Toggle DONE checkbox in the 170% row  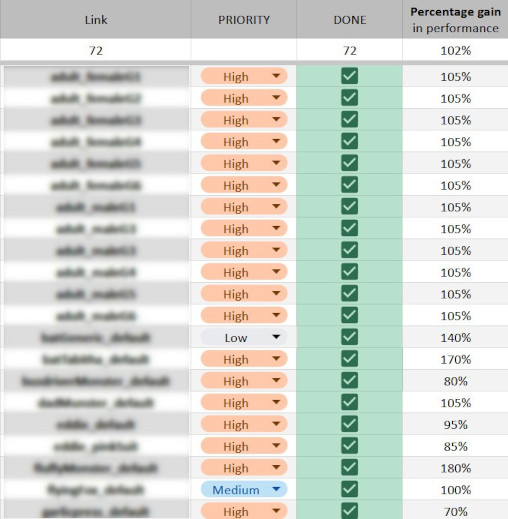(x=350, y=359)
